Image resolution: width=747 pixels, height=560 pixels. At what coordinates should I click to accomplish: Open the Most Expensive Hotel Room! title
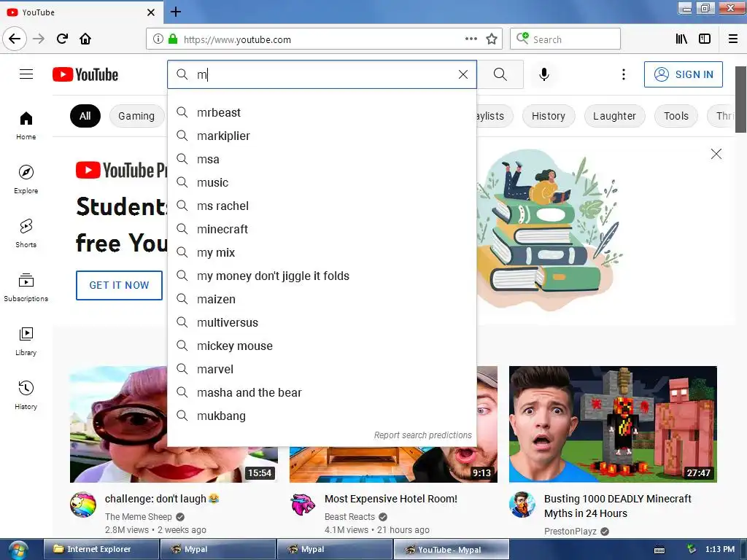coord(391,499)
